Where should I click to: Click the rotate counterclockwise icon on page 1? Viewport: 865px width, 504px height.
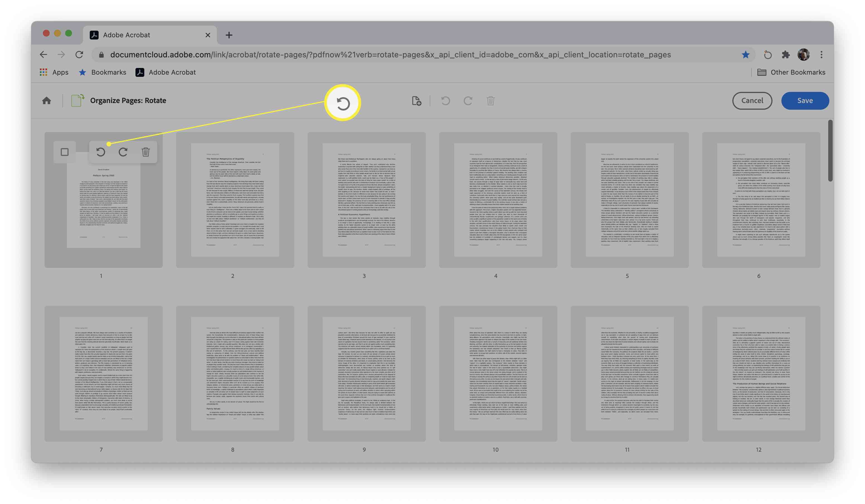101,152
